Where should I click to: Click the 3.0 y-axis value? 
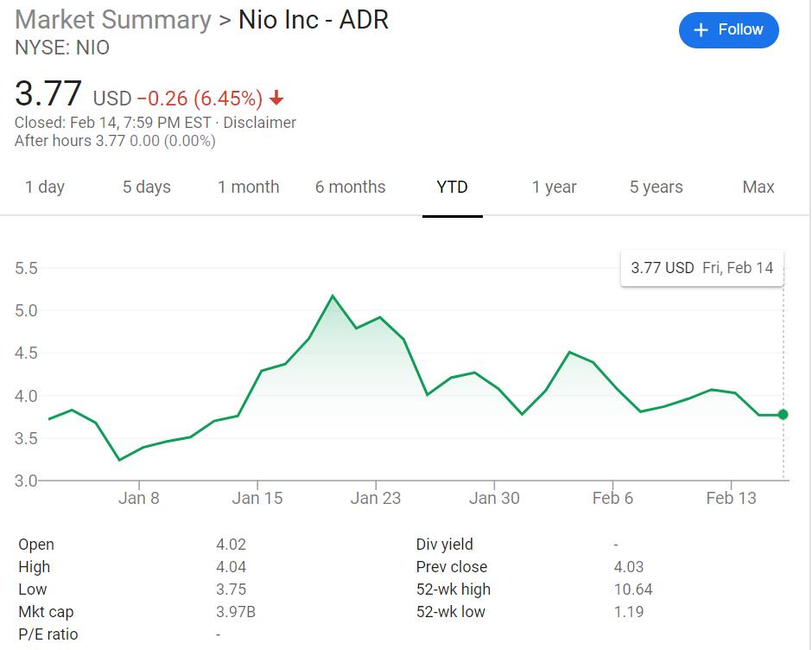(26, 481)
